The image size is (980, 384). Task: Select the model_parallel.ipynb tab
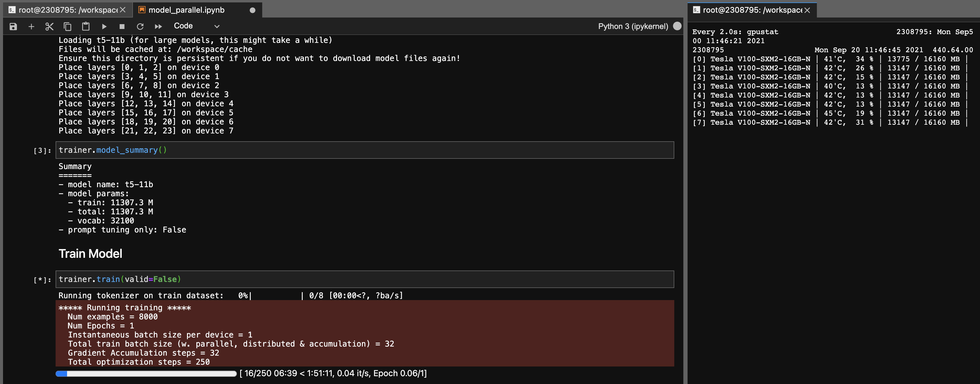pos(186,10)
